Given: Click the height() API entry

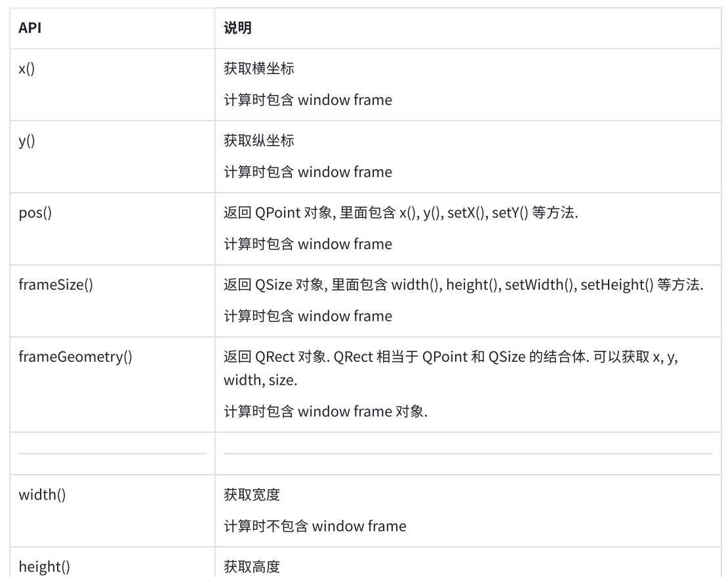Looking at the screenshot, I should coord(44,567).
